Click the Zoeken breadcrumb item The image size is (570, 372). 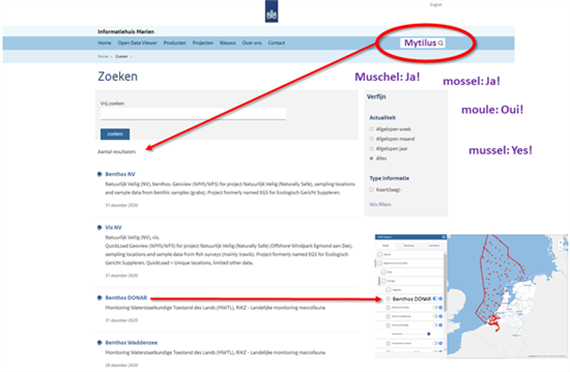point(121,56)
